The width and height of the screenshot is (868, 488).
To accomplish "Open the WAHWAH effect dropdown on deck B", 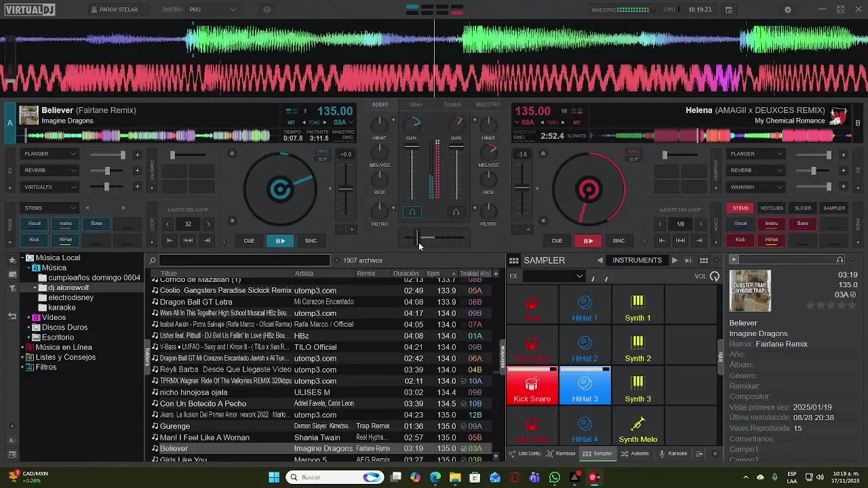I will tap(755, 186).
